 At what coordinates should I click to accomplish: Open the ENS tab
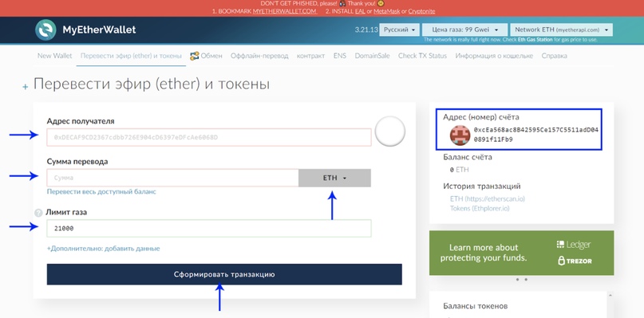tap(340, 56)
